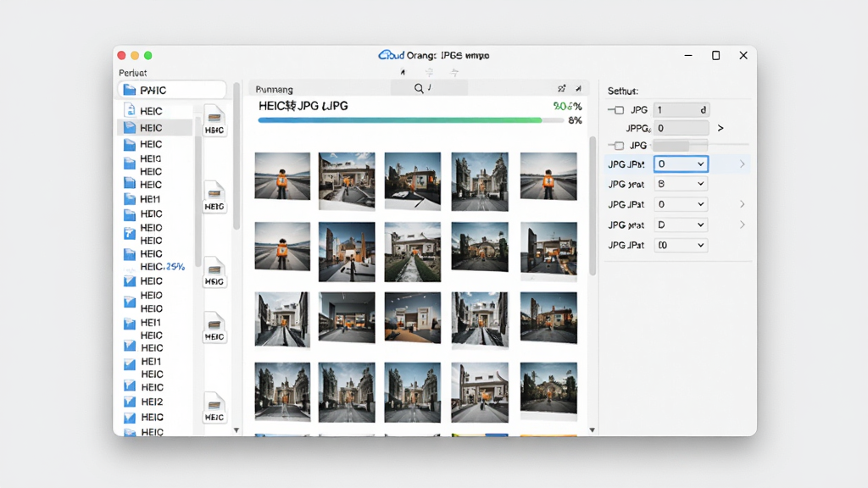This screenshot has height=488, width=868.
Task: Click the Sethus: panel heading
Action: [623, 91]
